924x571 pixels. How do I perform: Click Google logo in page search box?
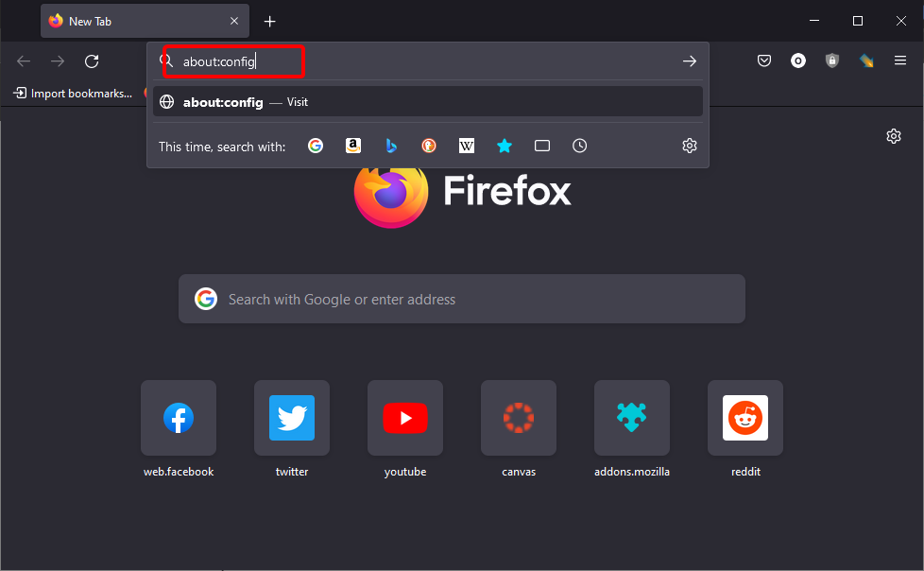click(206, 299)
